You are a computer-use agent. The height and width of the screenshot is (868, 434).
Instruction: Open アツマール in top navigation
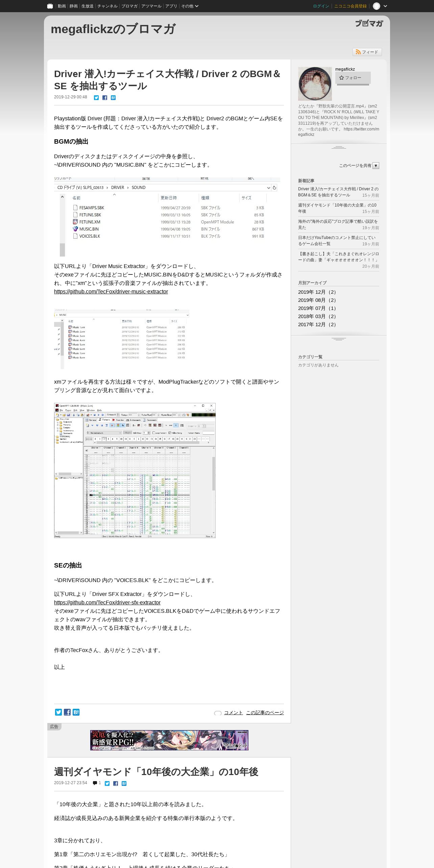151,6
